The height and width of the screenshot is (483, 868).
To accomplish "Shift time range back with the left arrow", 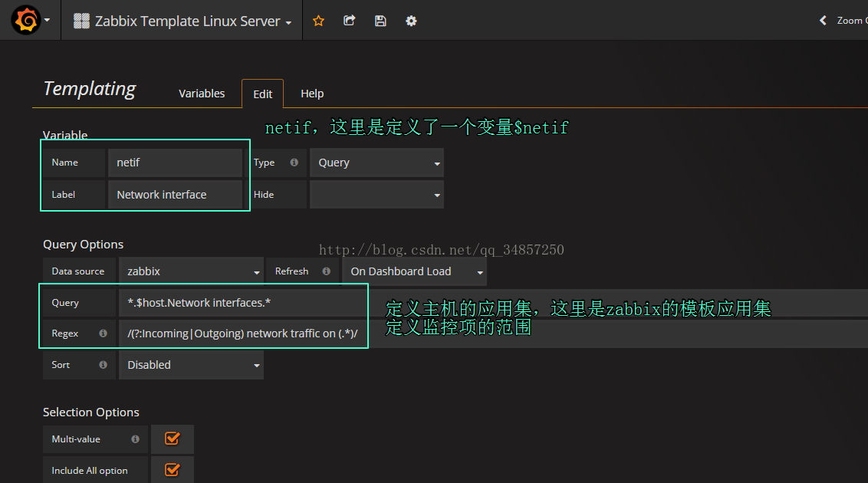I will click(824, 21).
